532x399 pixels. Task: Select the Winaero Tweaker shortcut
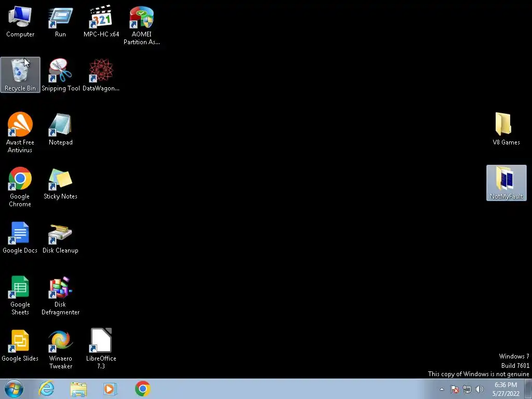[x=60, y=349]
